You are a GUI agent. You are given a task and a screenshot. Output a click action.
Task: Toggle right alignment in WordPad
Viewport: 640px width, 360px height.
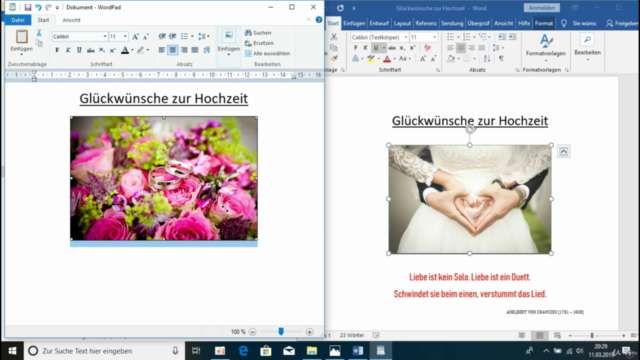coord(184,50)
